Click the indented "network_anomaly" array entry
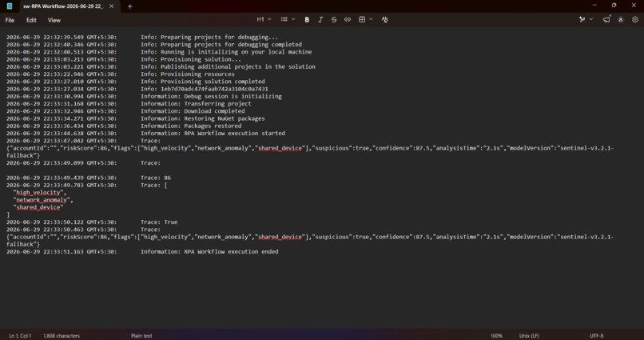Viewport: 644px width, 340px height. click(42, 200)
